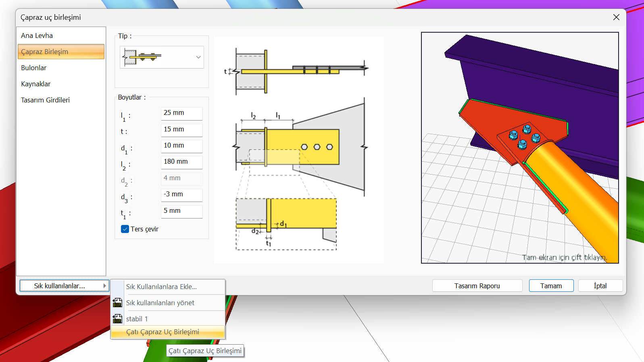Open the 'Bulonlar' section
The image size is (644, 362).
coord(34,68)
